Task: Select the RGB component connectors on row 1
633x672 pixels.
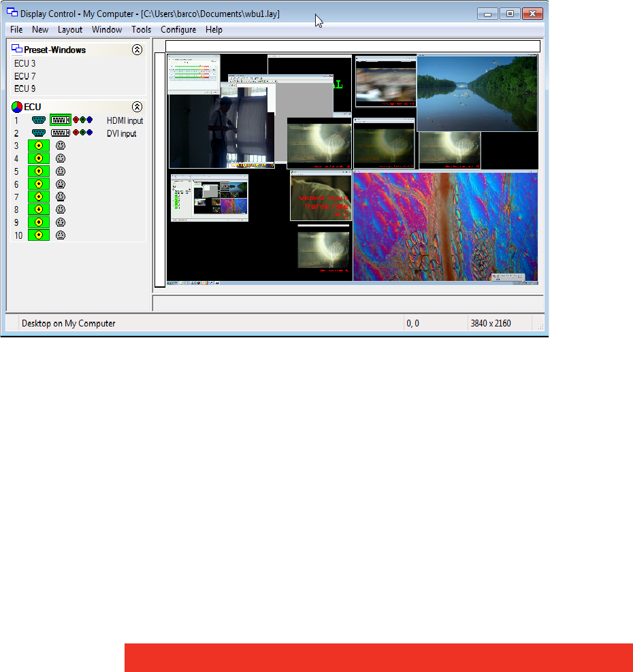Action: click(x=82, y=120)
